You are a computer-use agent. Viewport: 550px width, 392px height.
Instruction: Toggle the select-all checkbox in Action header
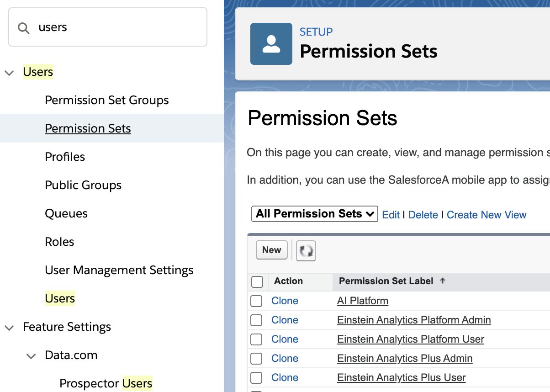coord(257,282)
